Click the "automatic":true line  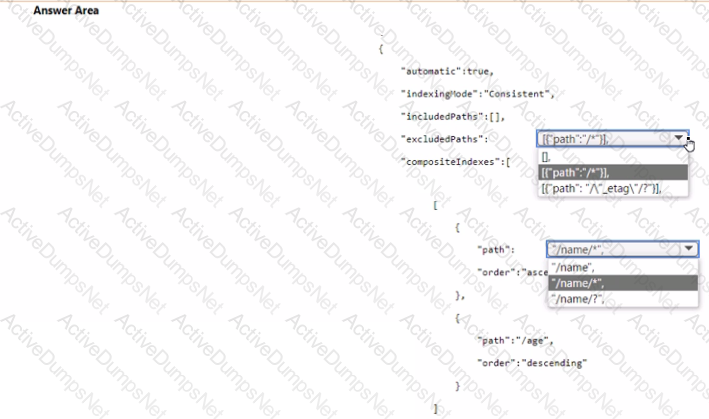click(447, 71)
